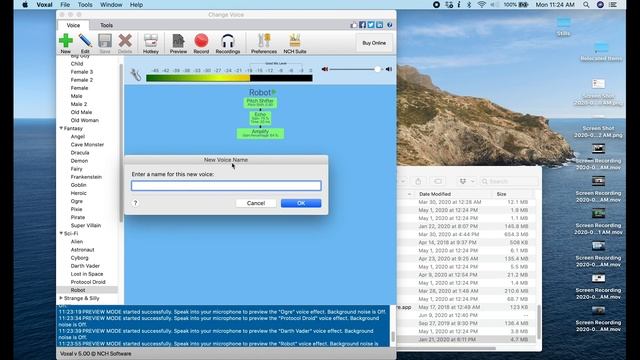Click the blue help question icon
The width and height of the screenshot is (640, 360).
coord(389,25)
